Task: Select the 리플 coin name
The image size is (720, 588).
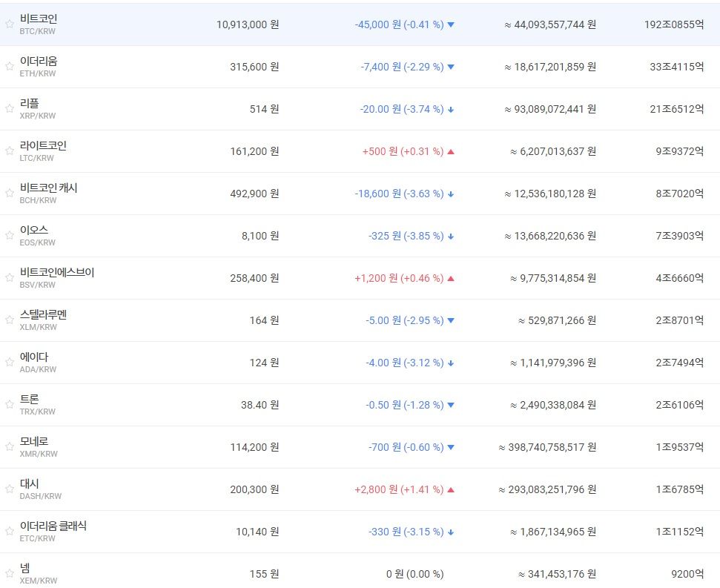Action: point(30,103)
